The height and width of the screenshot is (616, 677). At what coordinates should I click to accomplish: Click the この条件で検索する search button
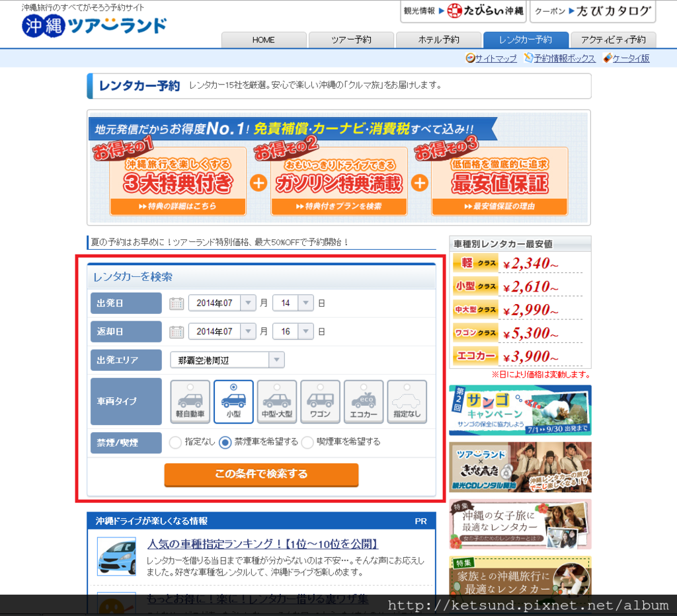click(260, 475)
